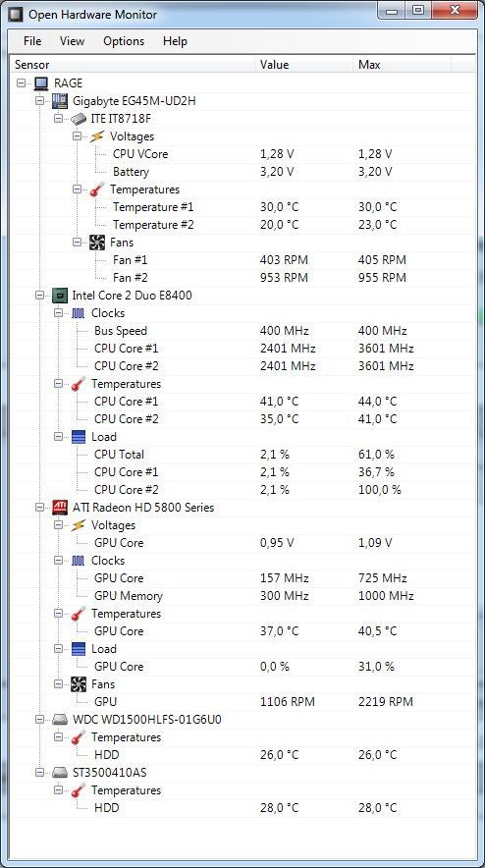
Task: Minimize the Open Hardware Monitor window
Action: point(393,10)
